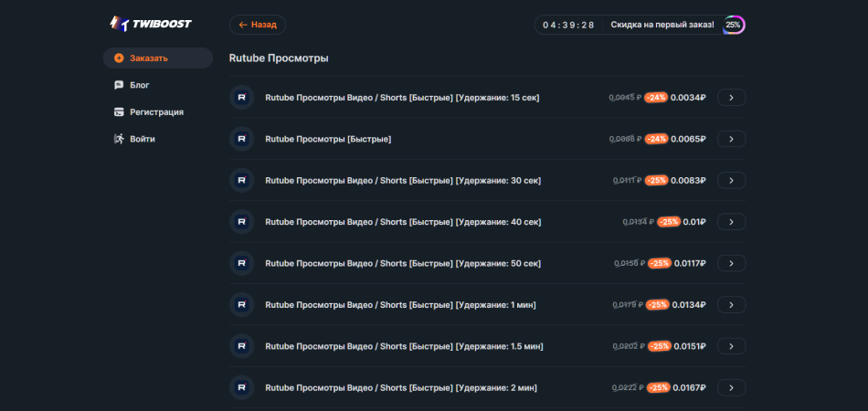Click the Rutube icon in the 50 сек row

coord(242,263)
